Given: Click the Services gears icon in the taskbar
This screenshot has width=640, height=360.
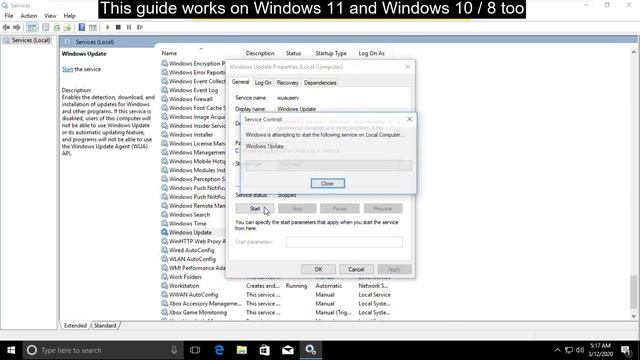Looking at the screenshot, I should pyautogui.click(x=311, y=350).
